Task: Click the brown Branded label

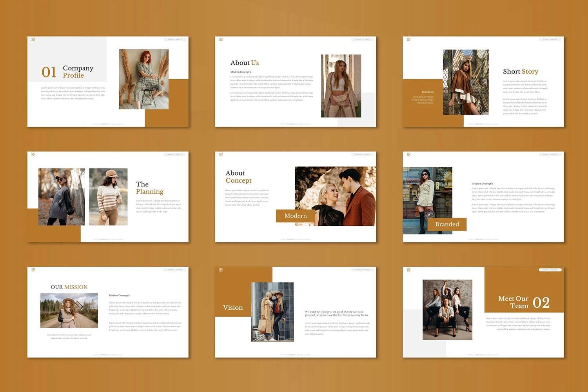Action: (447, 224)
